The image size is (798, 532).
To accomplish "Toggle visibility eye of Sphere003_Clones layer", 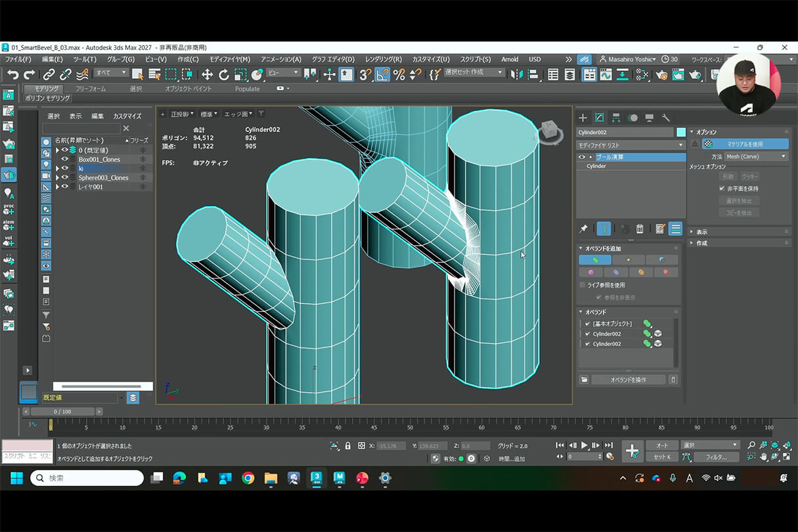I will coord(65,177).
